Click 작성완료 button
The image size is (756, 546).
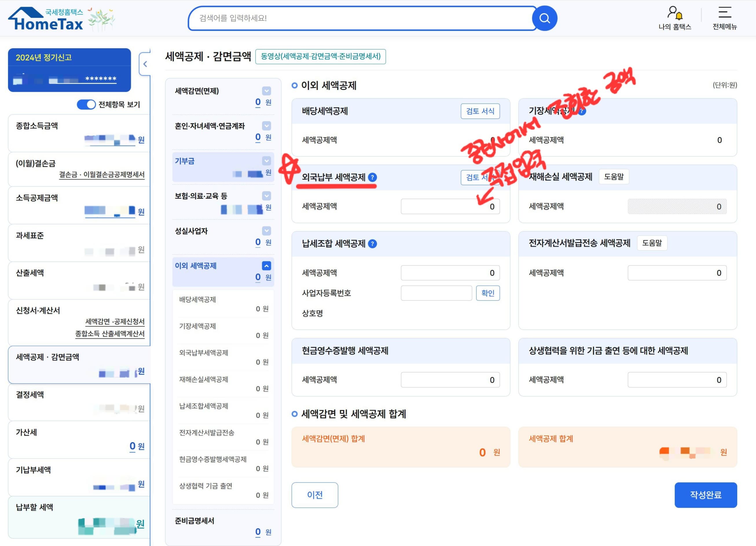pos(705,495)
